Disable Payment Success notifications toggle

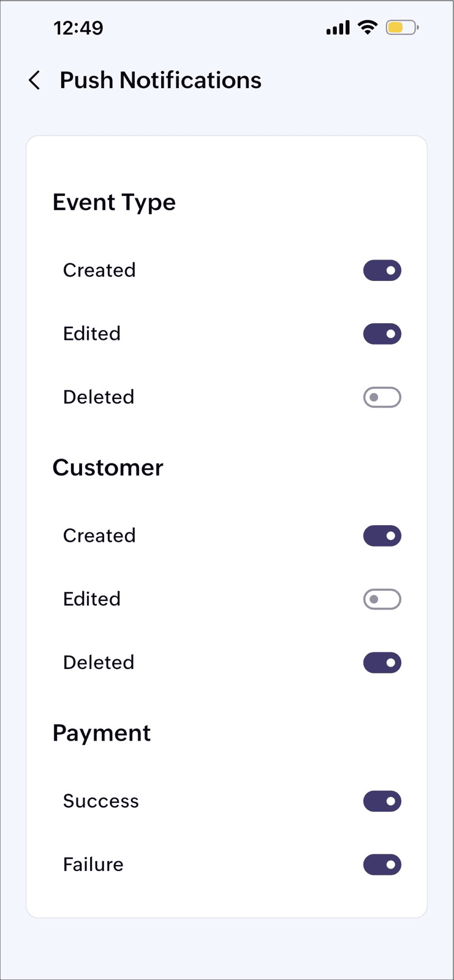coord(382,801)
